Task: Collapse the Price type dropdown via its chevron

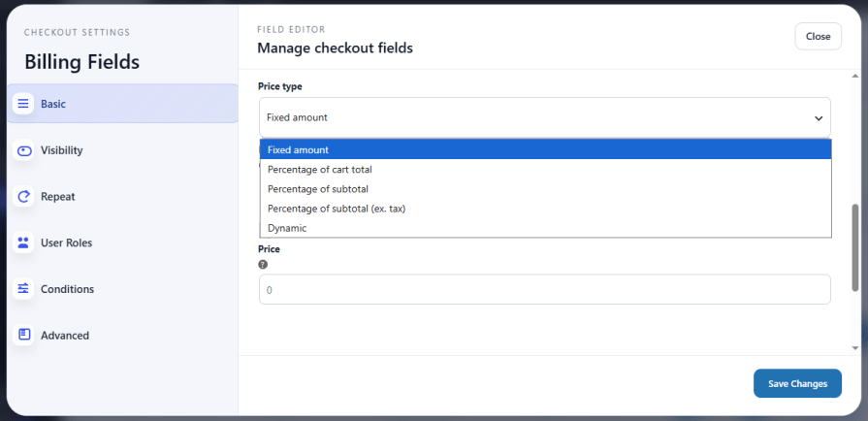Action: 819,118
